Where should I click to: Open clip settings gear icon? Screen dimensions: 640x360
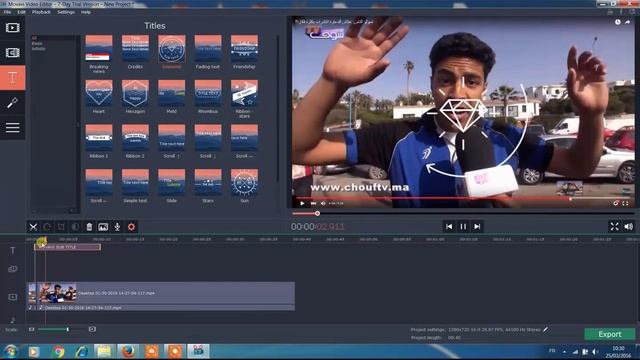click(131, 227)
